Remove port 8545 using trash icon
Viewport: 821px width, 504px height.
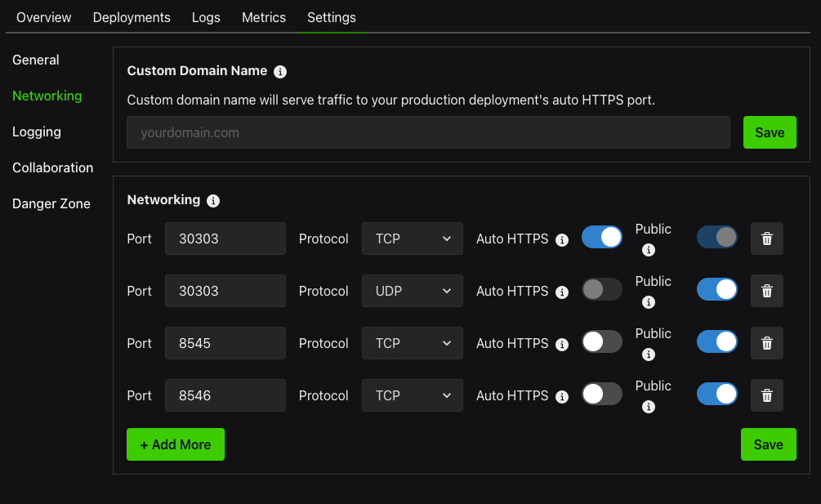766,343
